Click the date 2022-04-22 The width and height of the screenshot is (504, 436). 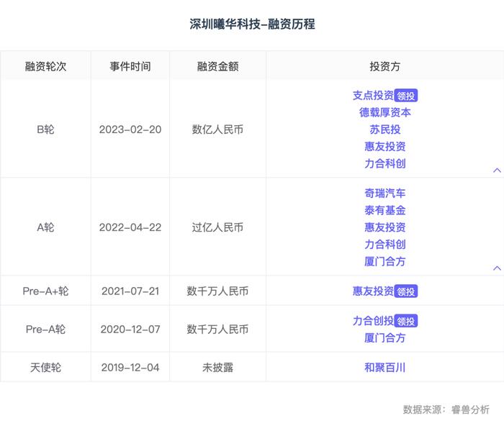pos(130,227)
